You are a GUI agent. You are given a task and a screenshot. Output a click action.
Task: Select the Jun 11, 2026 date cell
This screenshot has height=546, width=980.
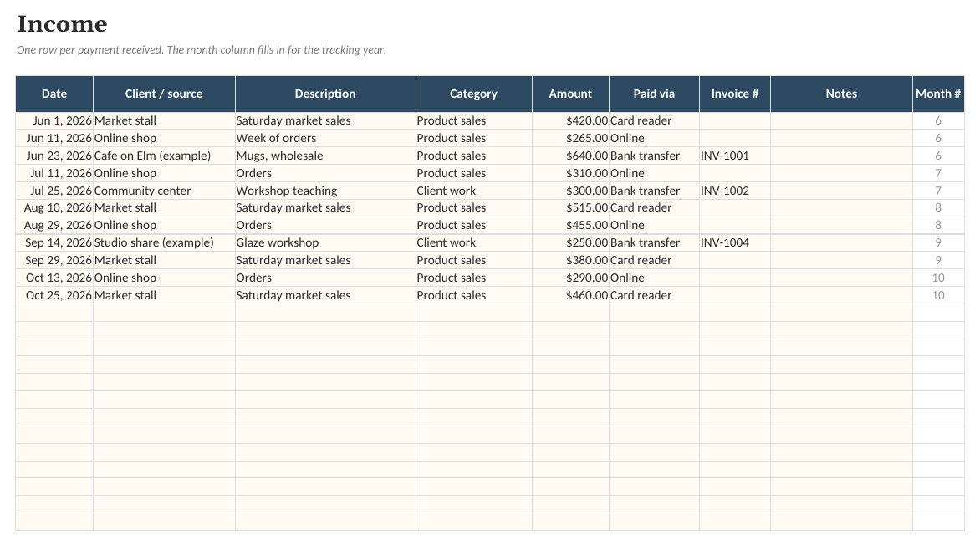(x=54, y=138)
